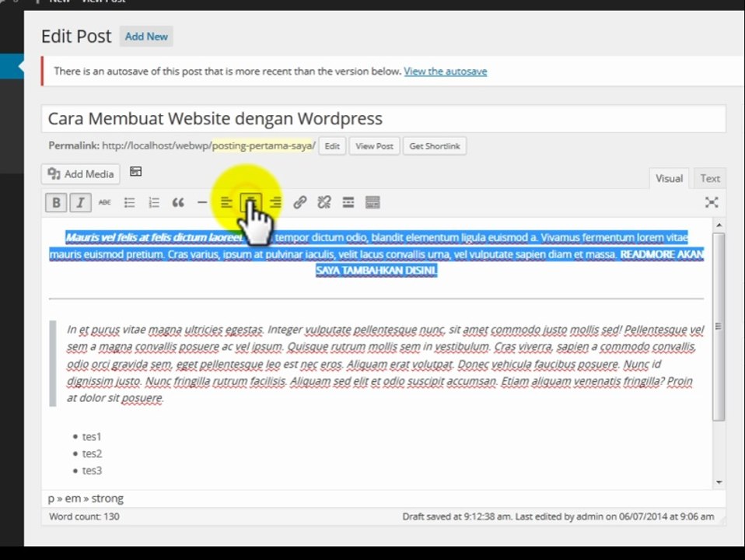The height and width of the screenshot is (560, 745).
Task: Click the 'Word count: 130' text
Action: click(x=84, y=516)
